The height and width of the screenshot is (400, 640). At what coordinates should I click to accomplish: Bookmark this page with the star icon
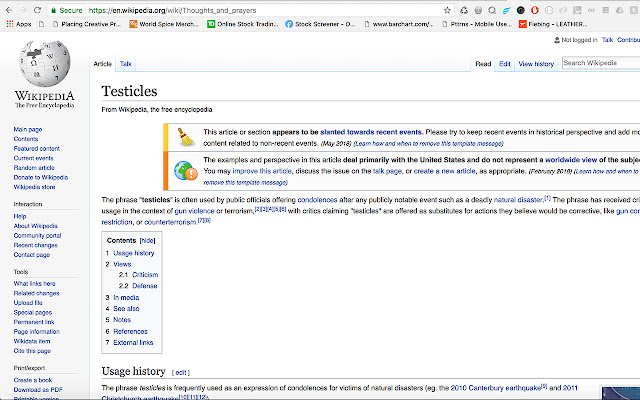point(447,10)
